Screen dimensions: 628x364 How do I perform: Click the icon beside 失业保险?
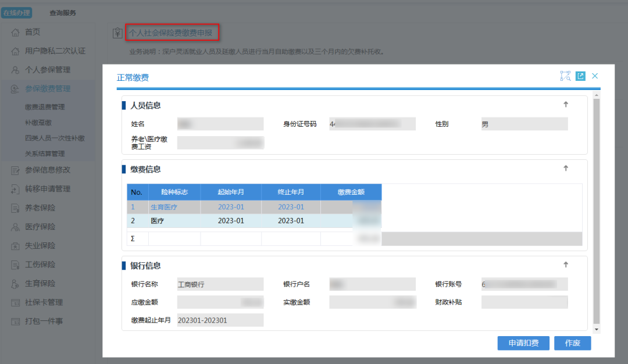15,246
